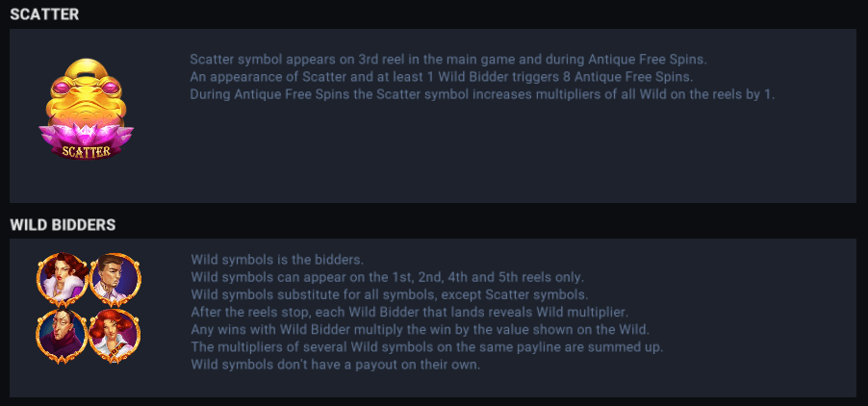Click the line about increasing Wild multipliers by 1
The height and width of the screenshot is (406, 868).
point(482,94)
